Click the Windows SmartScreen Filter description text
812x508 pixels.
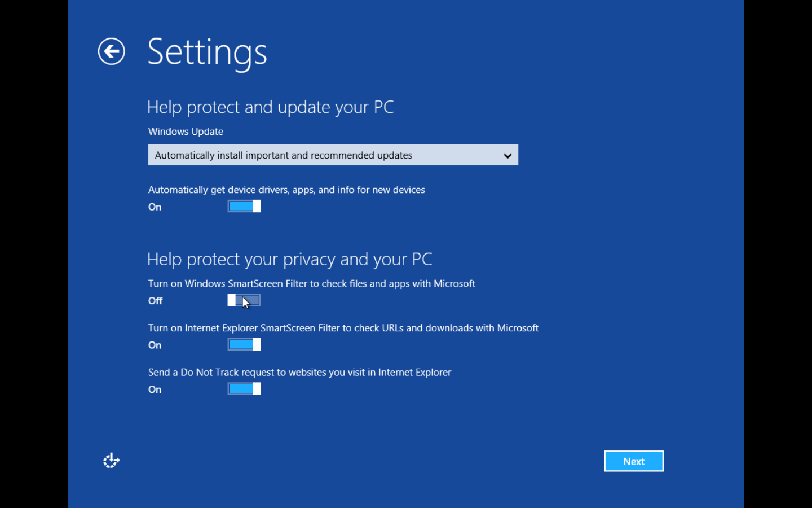pos(311,283)
